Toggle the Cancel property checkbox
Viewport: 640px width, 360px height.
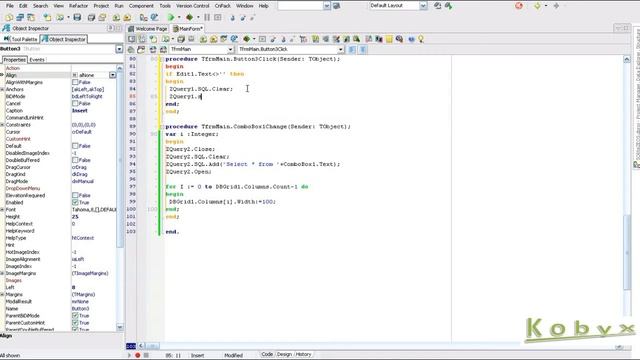75,104
